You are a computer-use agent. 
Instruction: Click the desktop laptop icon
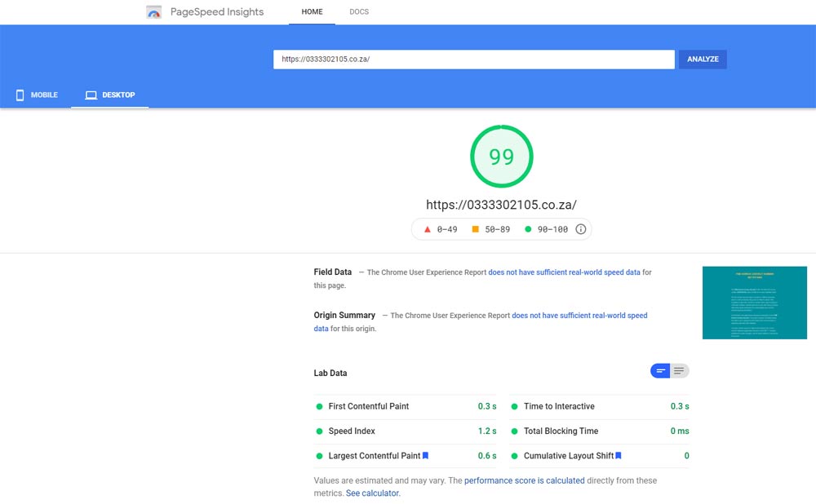pyautogui.click(x=91, y=95)
